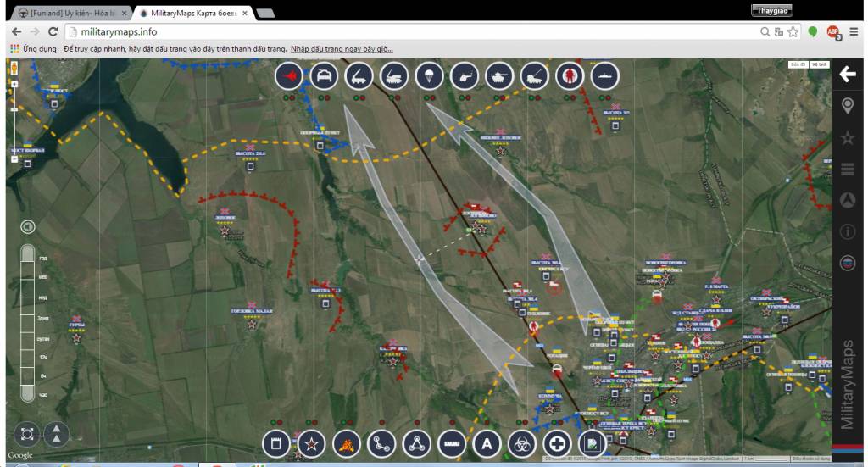The image size is (868, 467).
Task: Select the medical cross icon
Action: pos(557,444)
